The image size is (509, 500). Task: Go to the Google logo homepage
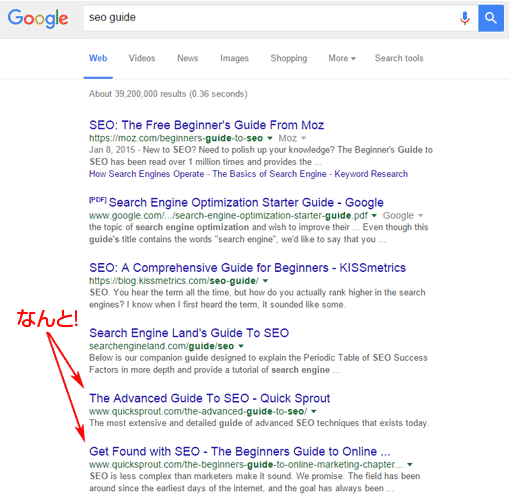pos(38,18)
